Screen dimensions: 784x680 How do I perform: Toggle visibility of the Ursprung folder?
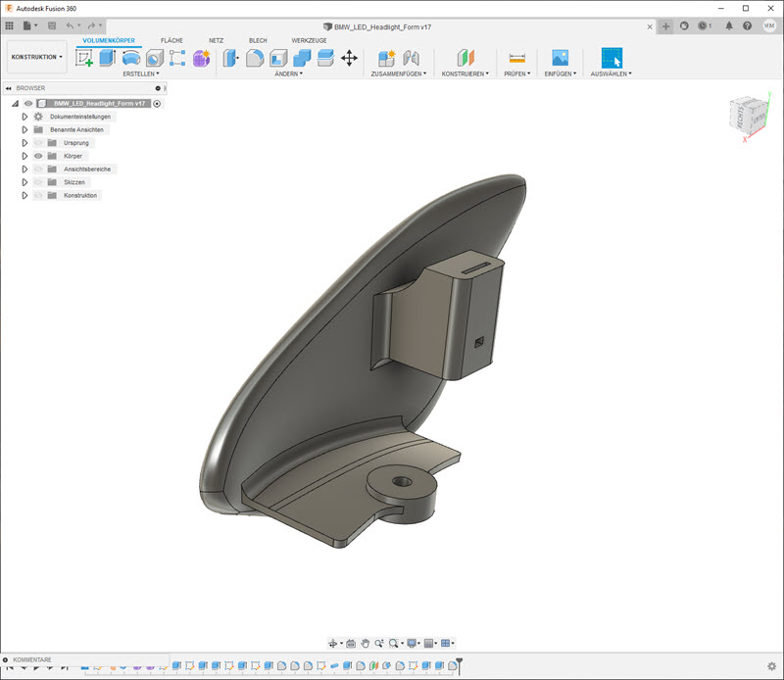pyautogui.click(x=39, y=143)
